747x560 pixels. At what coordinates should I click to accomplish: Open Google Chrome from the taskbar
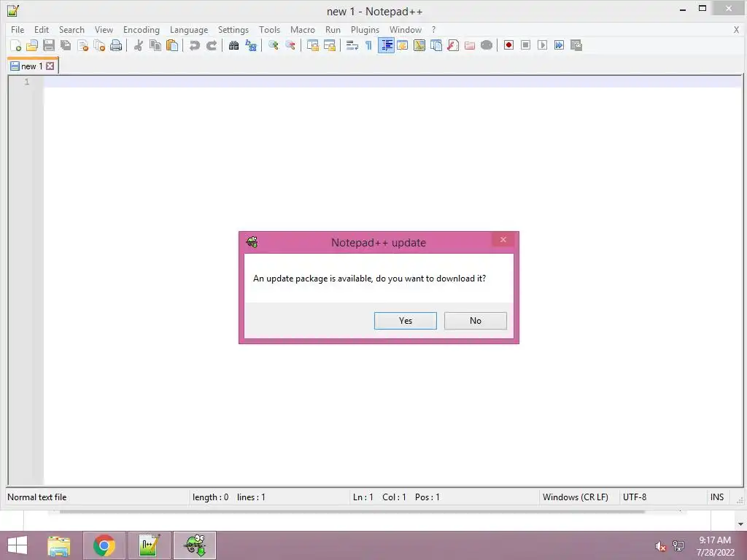[x=104, y=545]
